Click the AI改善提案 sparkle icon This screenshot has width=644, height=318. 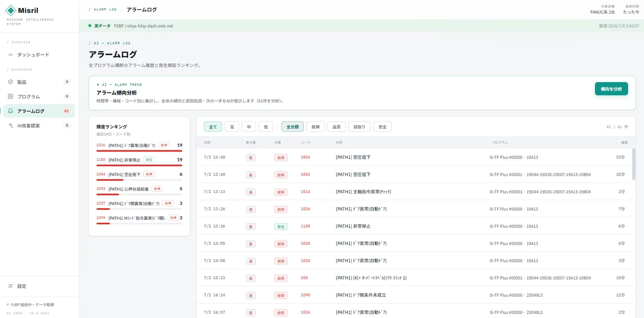coord(10,125)
